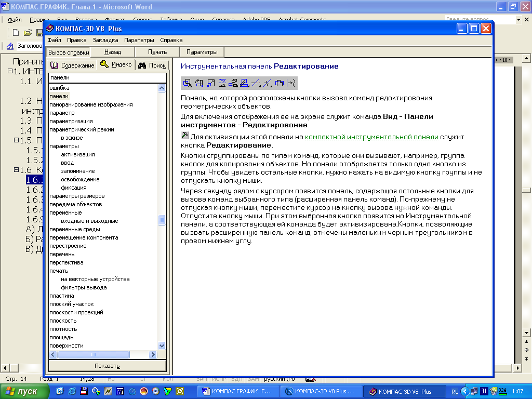Screen dimensions: 532x399
Task: Click the Rotate objects icon in help image
Action: point(199,83)
